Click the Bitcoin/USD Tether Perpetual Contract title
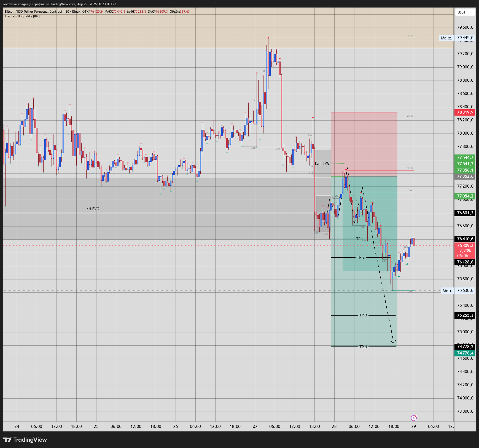This screenshot has width=479, height=448. click(x=33, y=12)
